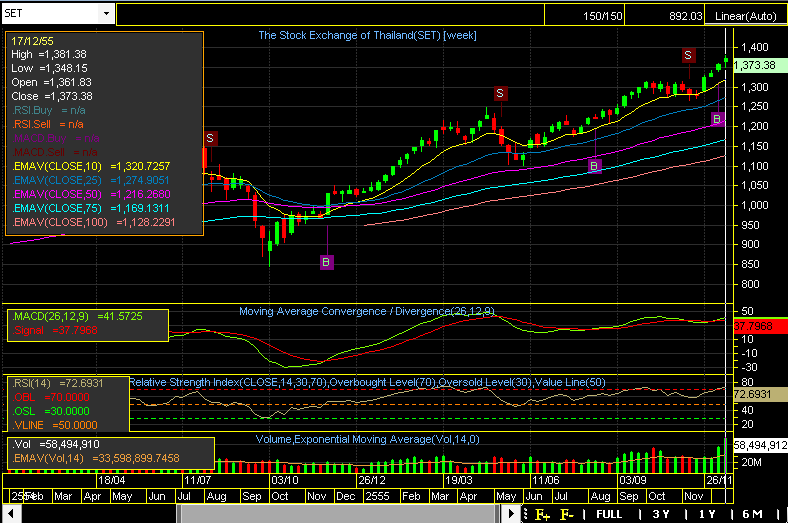Select the .EMAV(CLOSE,75) cyan legend entry
The width and height of the screenshot is (788, 523).
(x=90, y=208)
